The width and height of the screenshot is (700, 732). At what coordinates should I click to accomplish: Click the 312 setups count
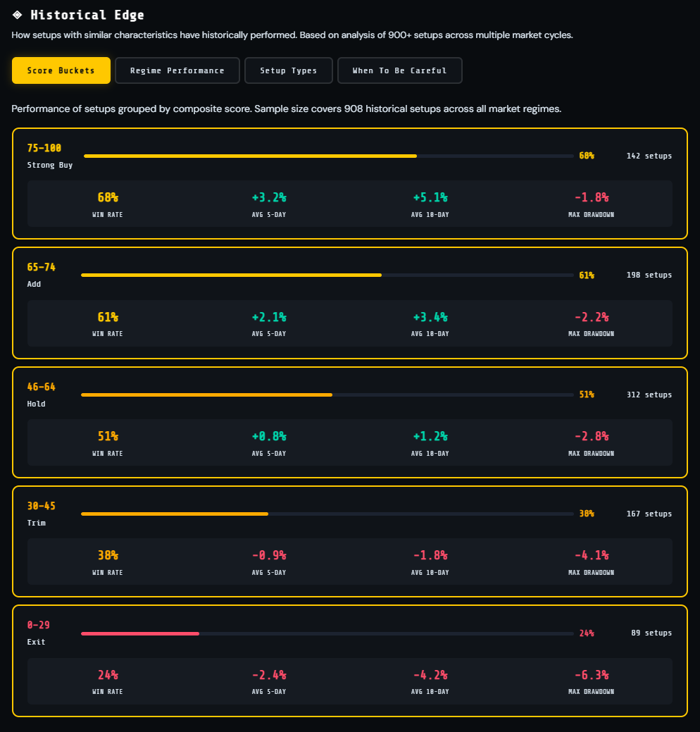point(649,395)
